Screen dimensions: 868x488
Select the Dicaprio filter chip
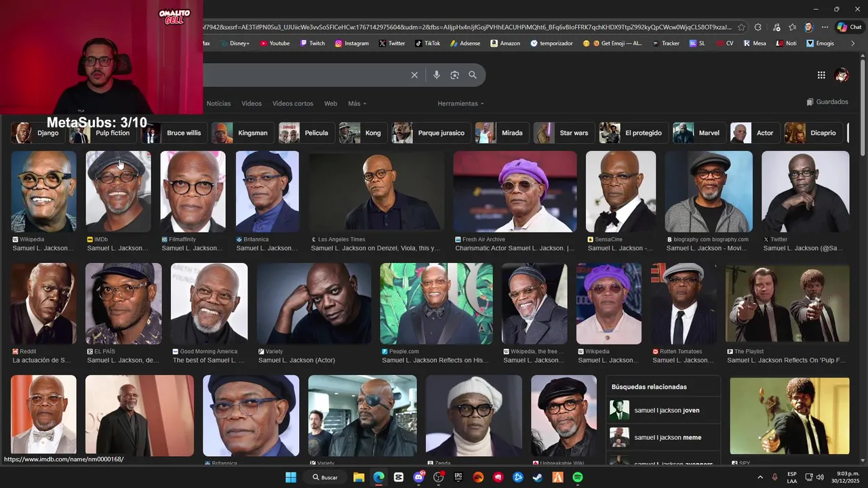click(x=814, y=133)
